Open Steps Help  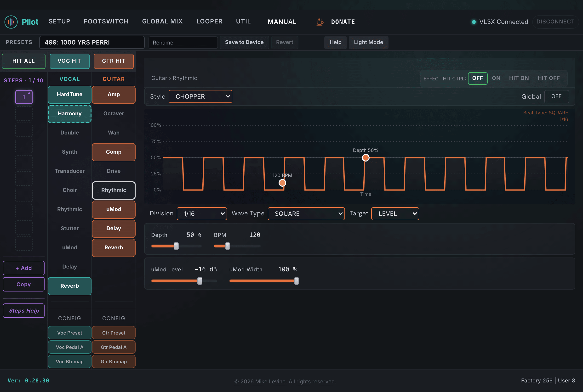pos(23,311)
